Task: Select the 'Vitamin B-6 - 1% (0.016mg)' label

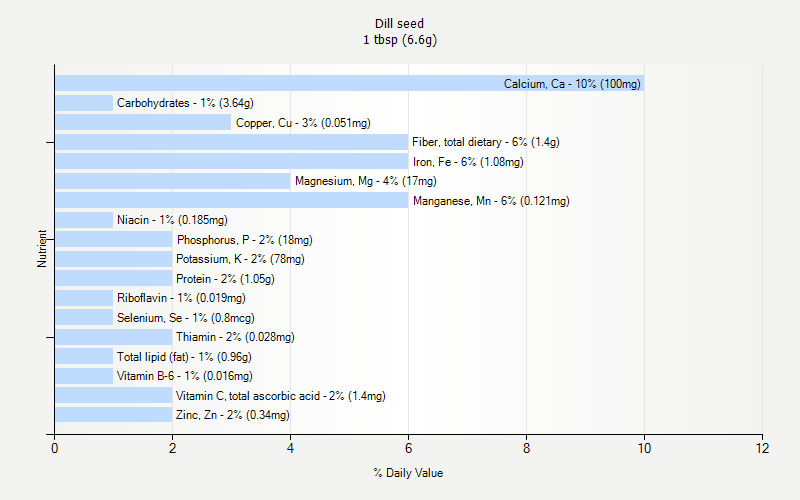Action: coord(185,376)
